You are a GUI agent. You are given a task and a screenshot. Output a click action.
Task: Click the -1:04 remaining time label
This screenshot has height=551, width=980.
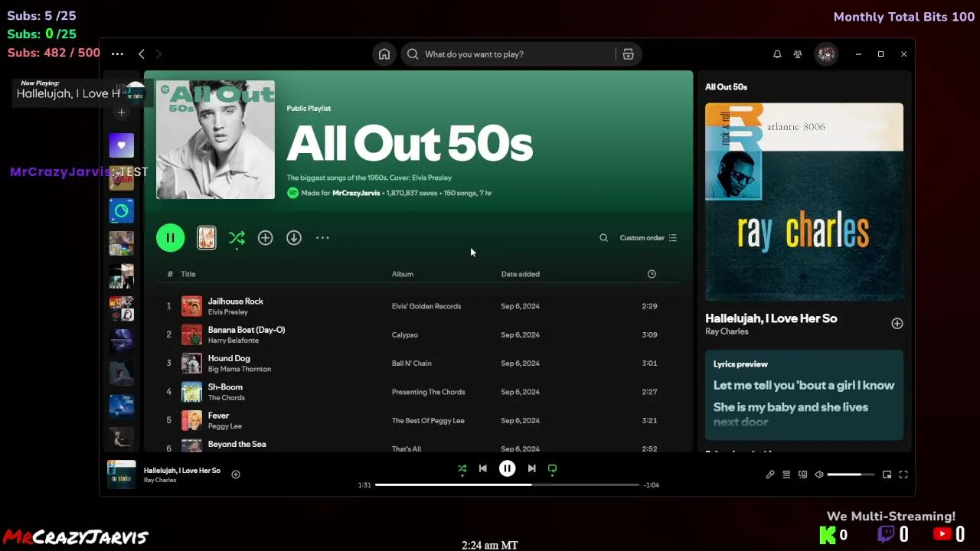click(x=652, y=485)
